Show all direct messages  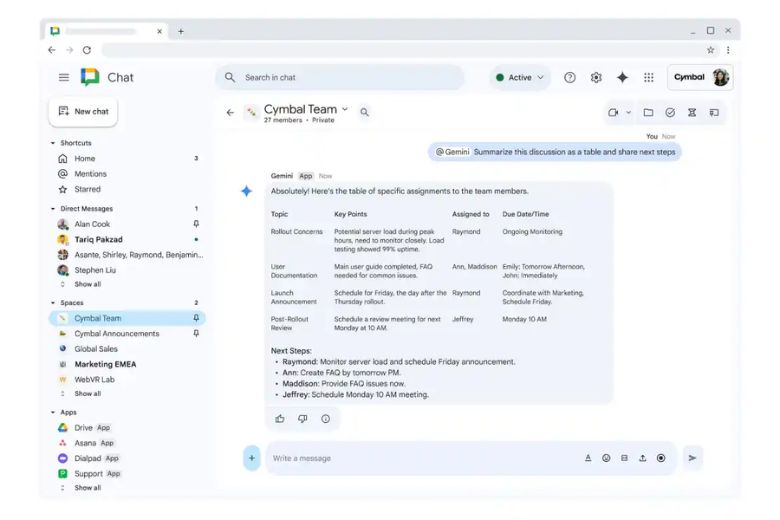point(88,284)
